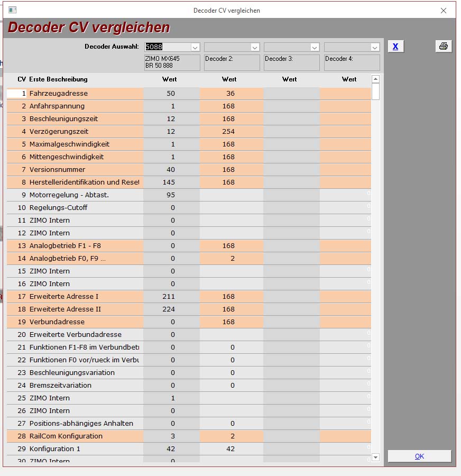The width and height of the screenshot is (461, 476).
Task: Click the first Wert column header
Action: coord(169,79)
